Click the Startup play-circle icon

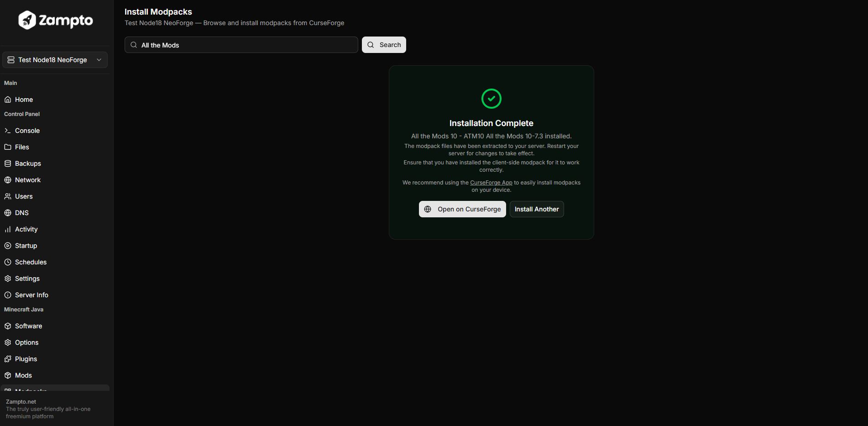[x=8, y=246]
